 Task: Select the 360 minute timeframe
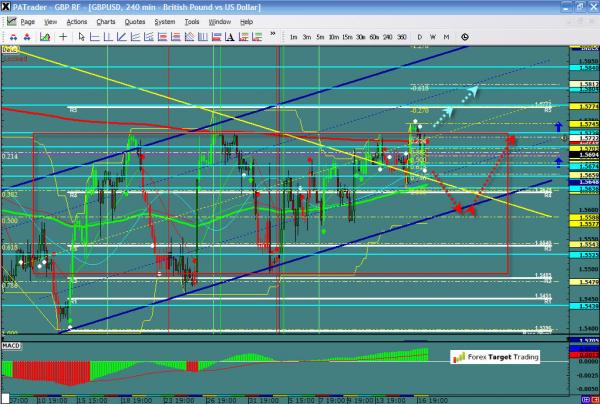pos(401,37)
